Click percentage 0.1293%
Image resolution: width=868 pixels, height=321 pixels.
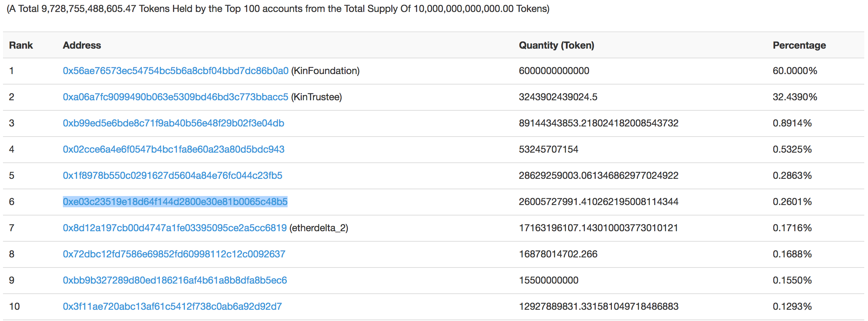[792, 306]
